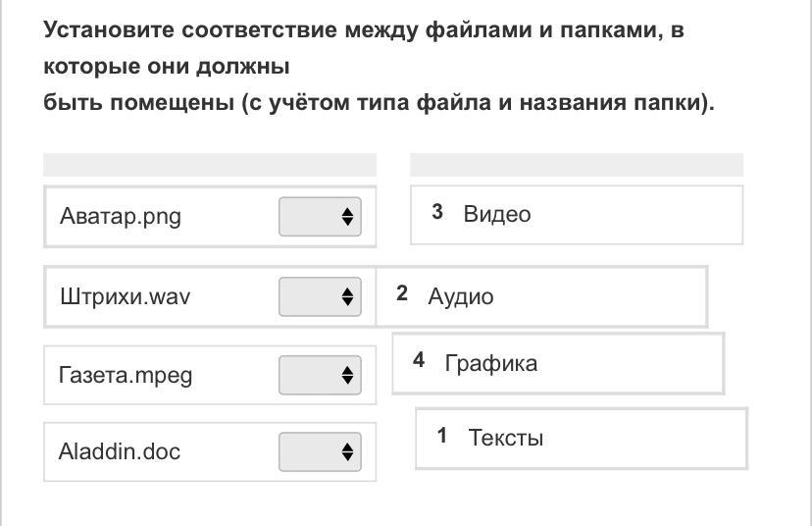Select the Аудио folder option

pos(461,296)
